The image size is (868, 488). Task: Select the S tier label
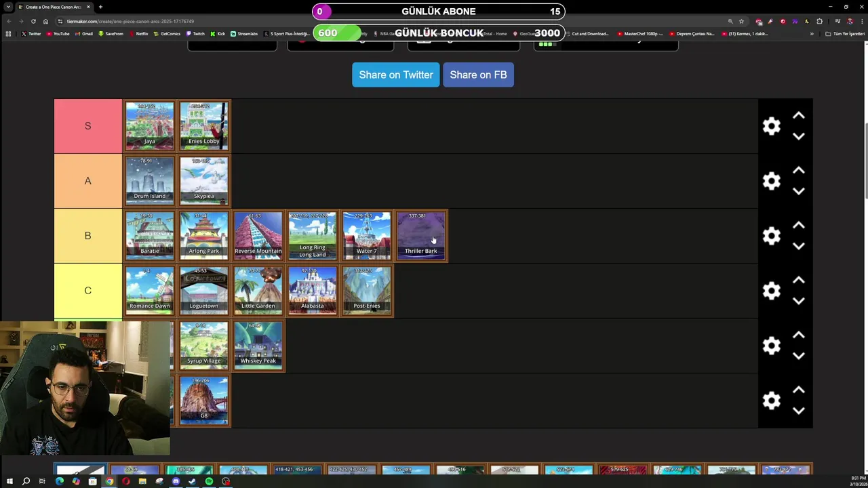[88, 126]
